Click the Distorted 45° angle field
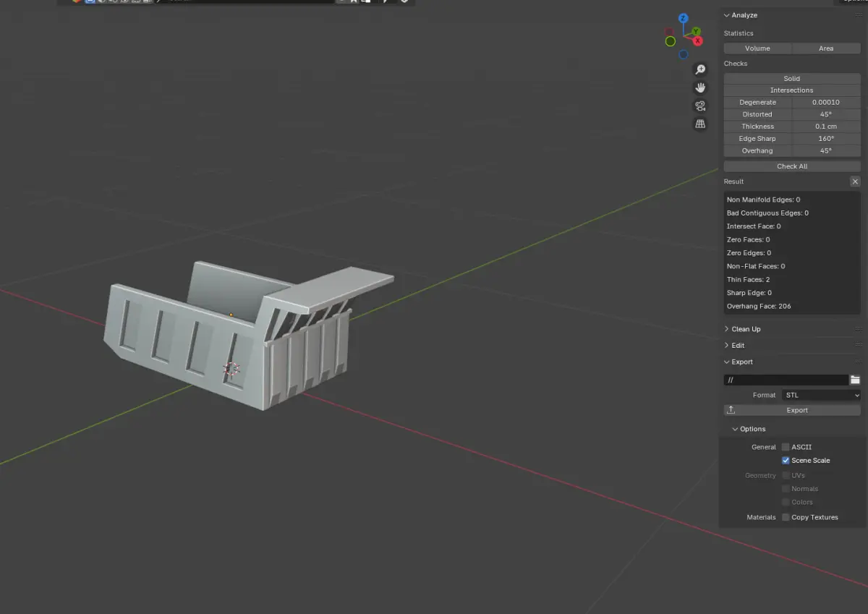 827,114
